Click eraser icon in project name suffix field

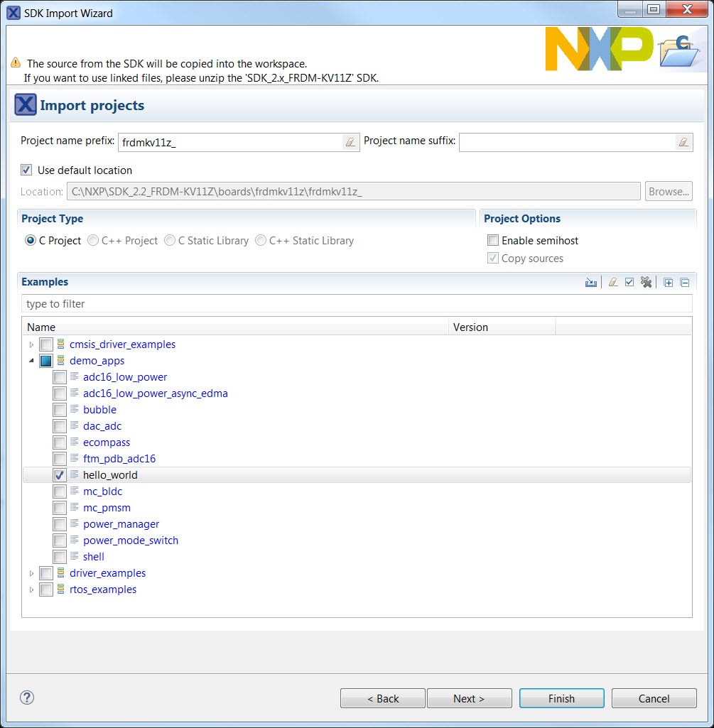tap(683, 142)
